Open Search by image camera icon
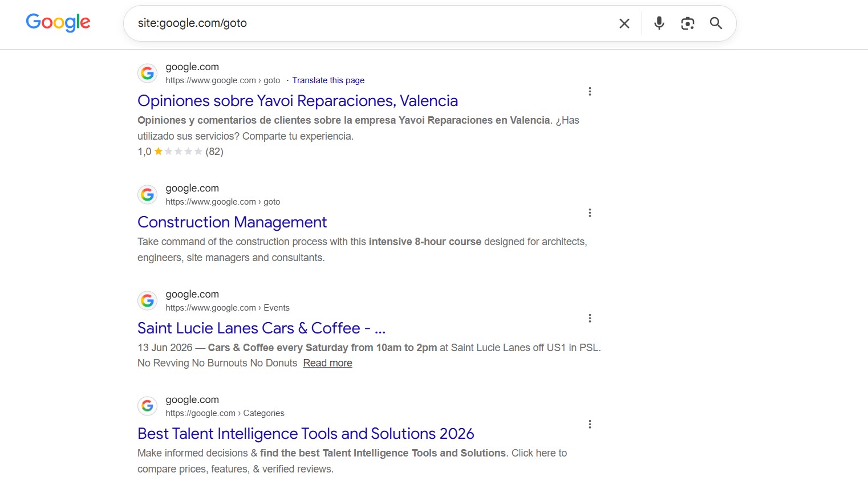 click(x=688, y=23)
